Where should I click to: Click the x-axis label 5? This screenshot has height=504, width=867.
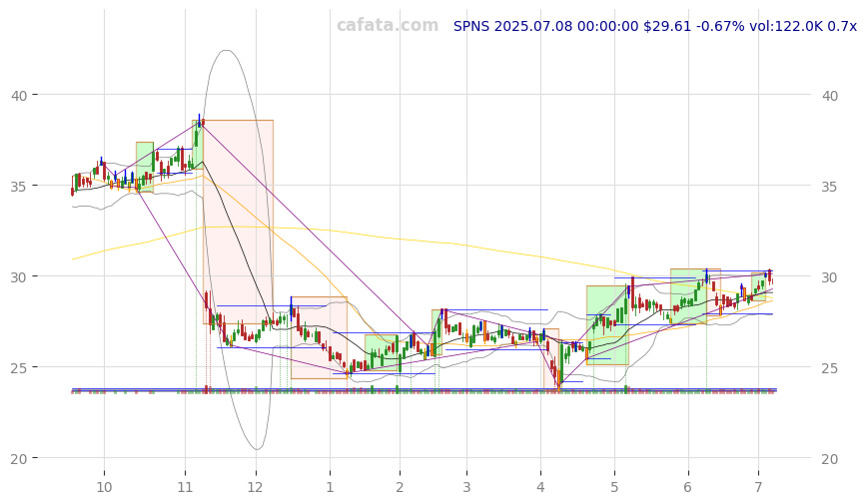[x=614, y=487]
